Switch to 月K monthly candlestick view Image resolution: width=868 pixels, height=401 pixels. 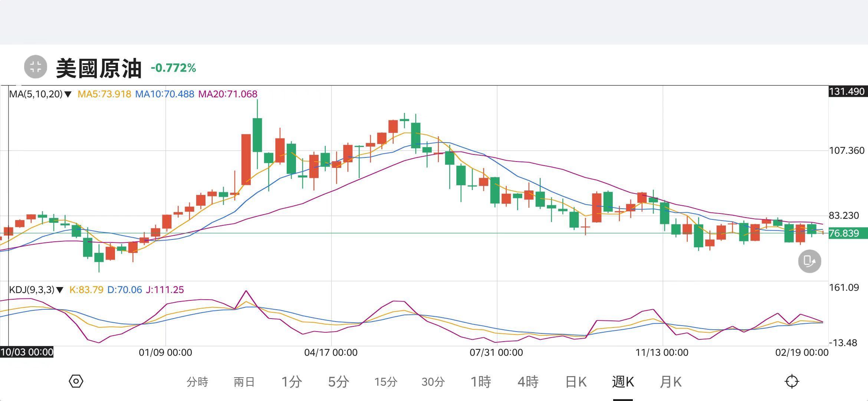671,382
